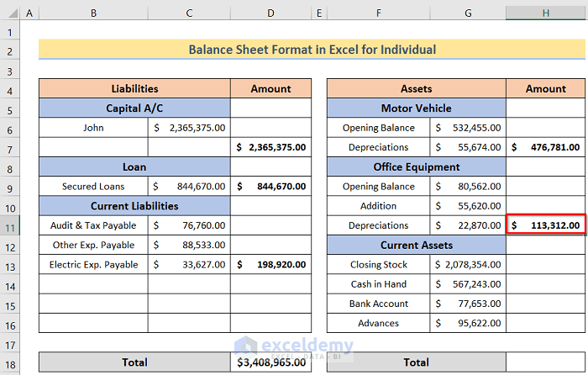The width and height of the screenshot is (588, 375).
Task: Select the Motor Vehicle section cell
Action: 416,108
